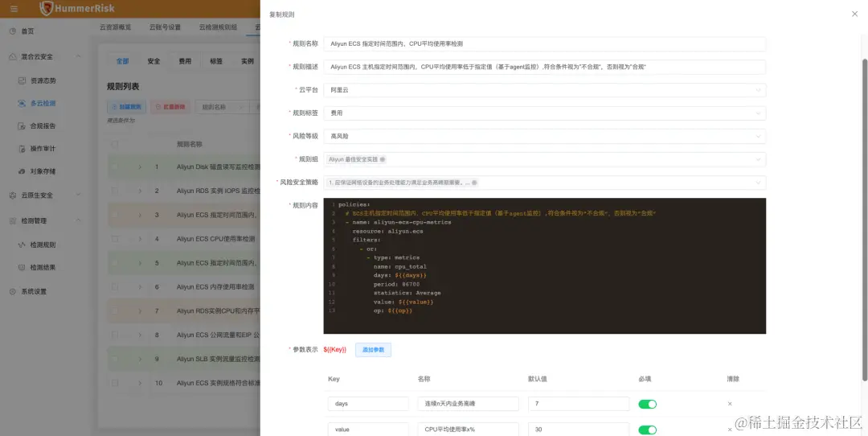Open the 风险等级 dropdown showing 高风险
868x436 pixels.
545,136
